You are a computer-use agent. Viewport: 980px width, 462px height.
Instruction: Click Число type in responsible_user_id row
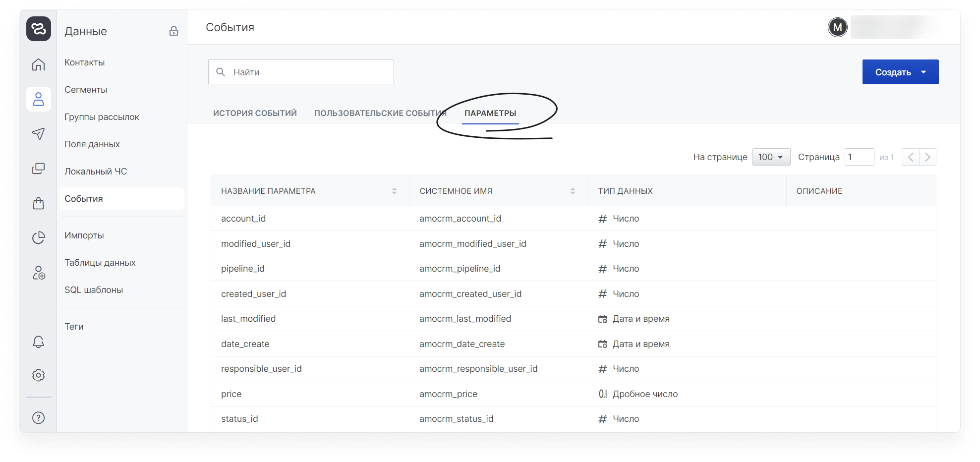coord(626,369)
